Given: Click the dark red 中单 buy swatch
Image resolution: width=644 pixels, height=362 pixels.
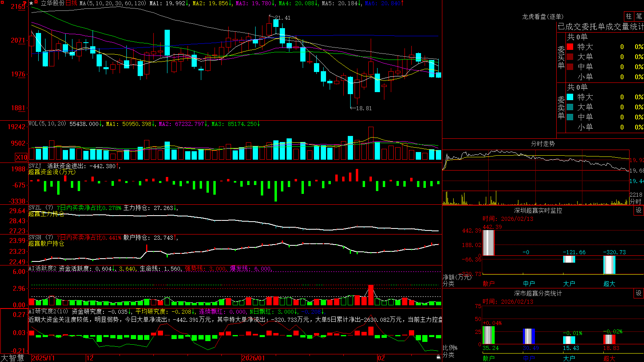Looking at the screenshot, I should point(570,67).
